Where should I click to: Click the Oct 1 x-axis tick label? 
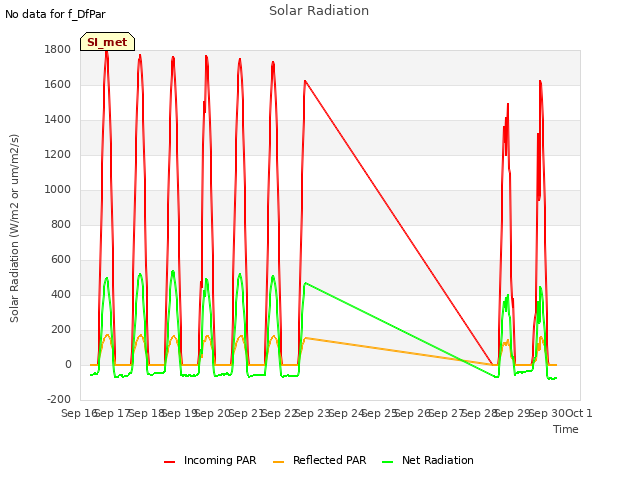coord(578,413)
